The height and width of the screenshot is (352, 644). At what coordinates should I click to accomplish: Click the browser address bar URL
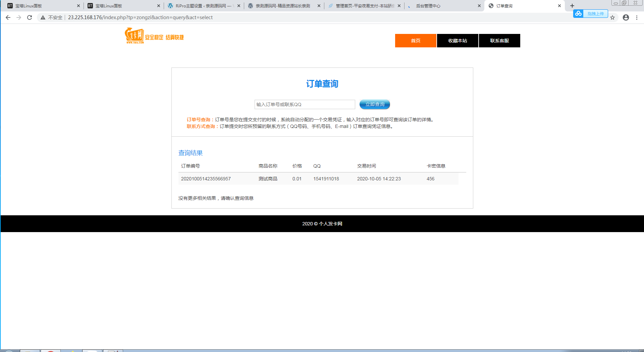tap(140, 17)
